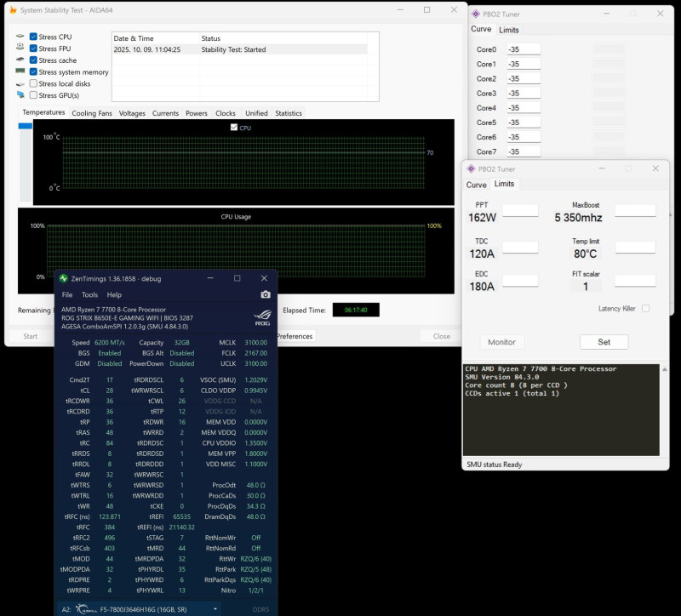This screenshot has height=616, width=681.
Task: Select the 'Stability Test: Started' log row
Action: pos(240,49)
